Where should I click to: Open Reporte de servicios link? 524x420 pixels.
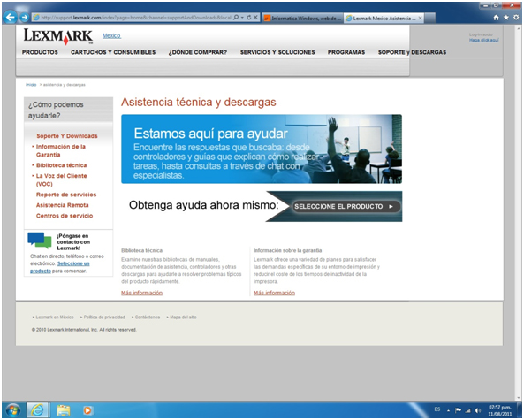[x=66, y=195]
